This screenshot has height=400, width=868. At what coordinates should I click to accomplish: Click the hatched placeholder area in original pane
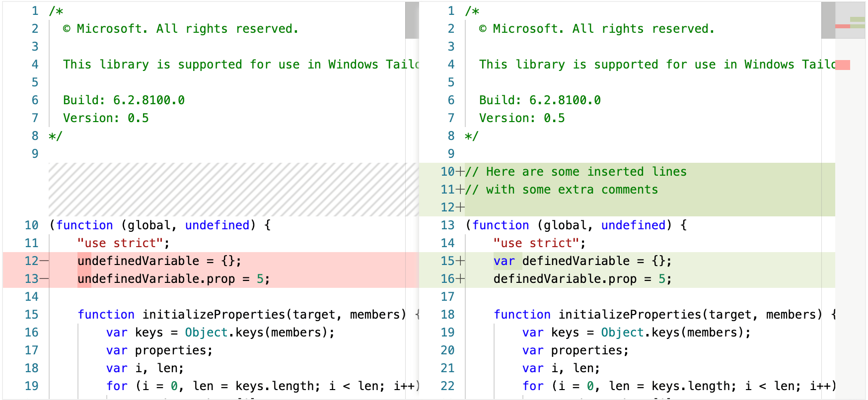[x=233, y=190]
